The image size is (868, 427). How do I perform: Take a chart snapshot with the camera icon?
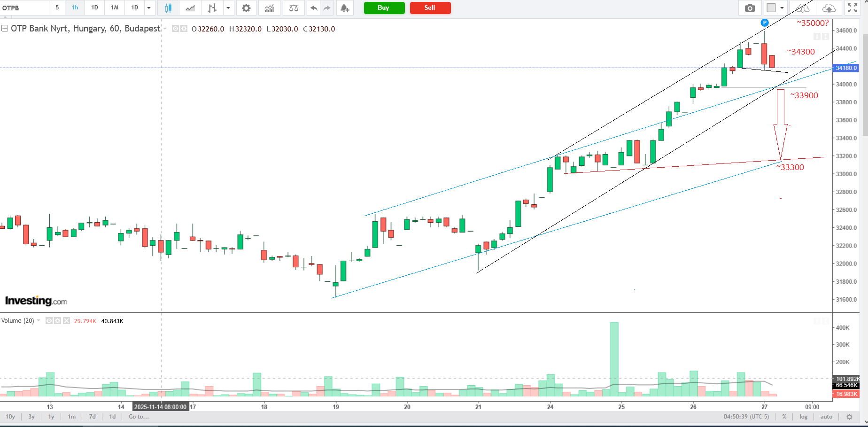click(750, 8)
